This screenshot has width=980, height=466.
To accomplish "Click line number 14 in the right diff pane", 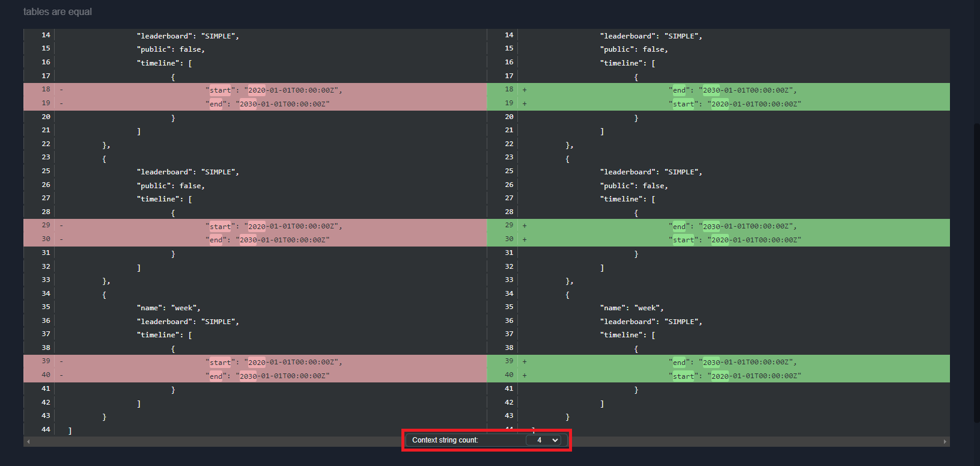I will click(x=509, y=35).
